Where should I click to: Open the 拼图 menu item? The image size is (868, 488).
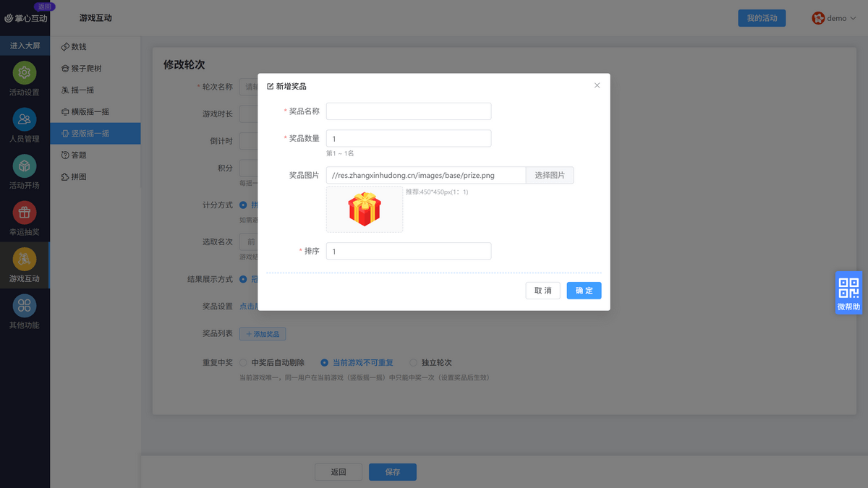point(95,177)
